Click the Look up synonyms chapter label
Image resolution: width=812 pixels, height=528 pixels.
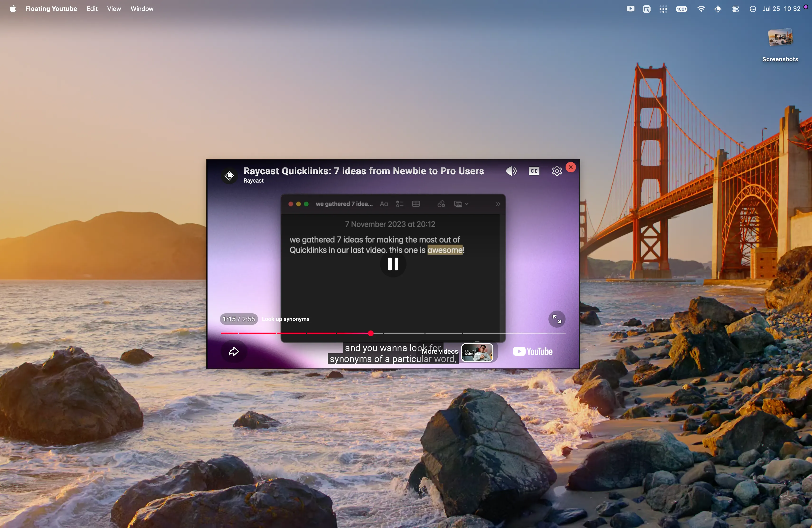point(286,319)
